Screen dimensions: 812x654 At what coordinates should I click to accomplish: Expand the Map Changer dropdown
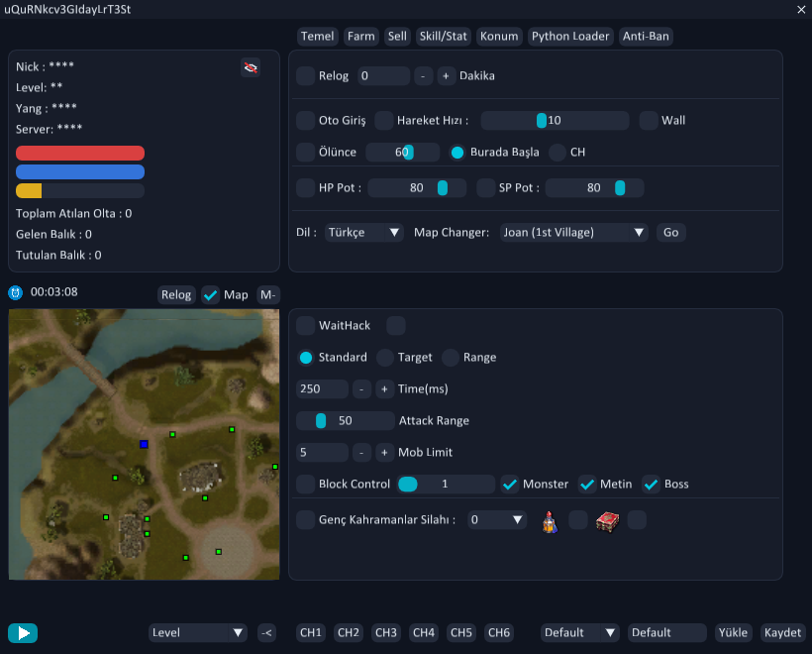pyautogui.click(x=573, y=233)
